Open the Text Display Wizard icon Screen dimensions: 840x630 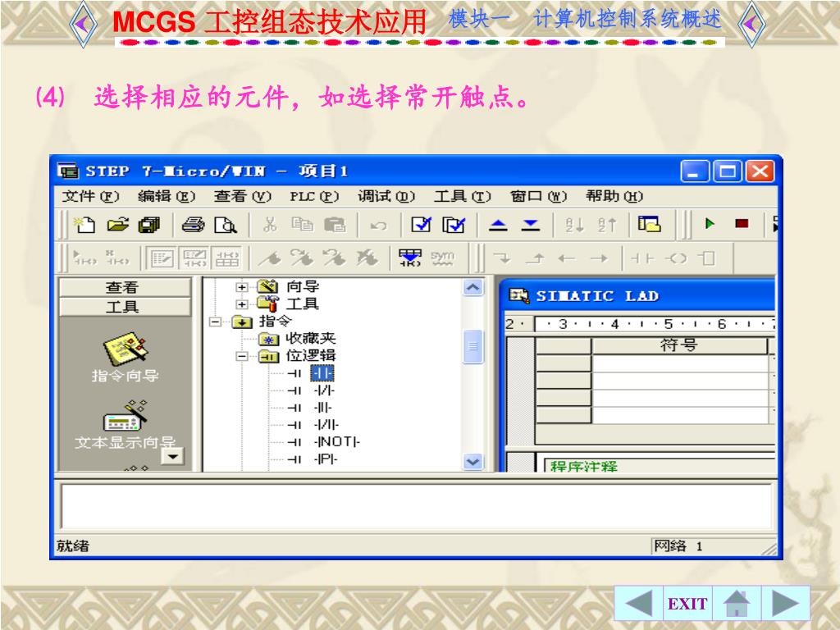pos(125,425)
